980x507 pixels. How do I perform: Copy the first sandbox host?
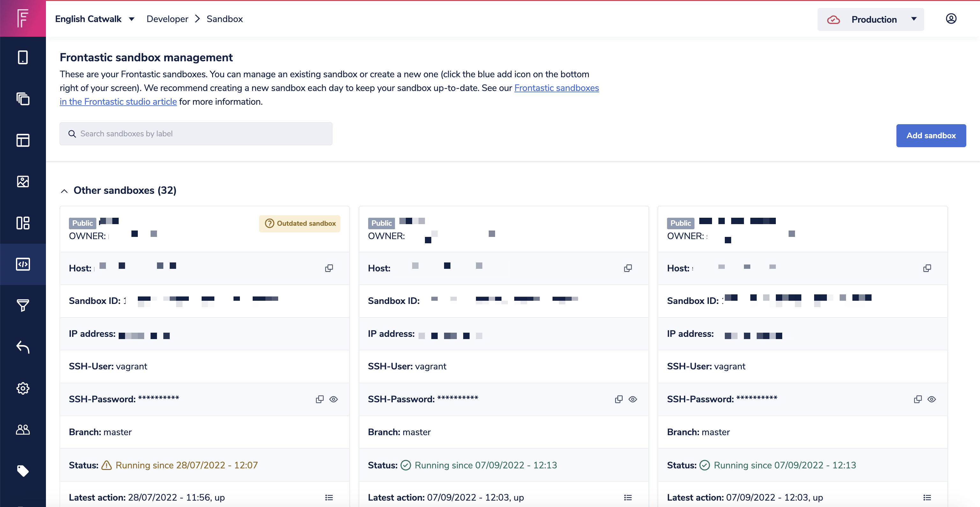click(x=329, y=268)
